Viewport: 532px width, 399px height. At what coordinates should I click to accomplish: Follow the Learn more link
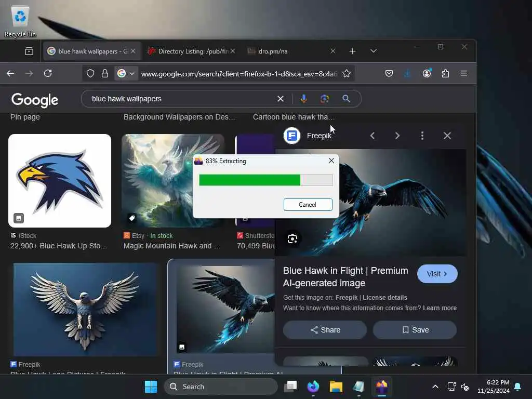point(440,308)
